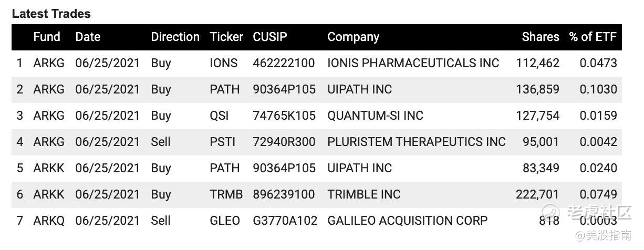Click the Fund column header
The image size is (644, 250).
47,37
